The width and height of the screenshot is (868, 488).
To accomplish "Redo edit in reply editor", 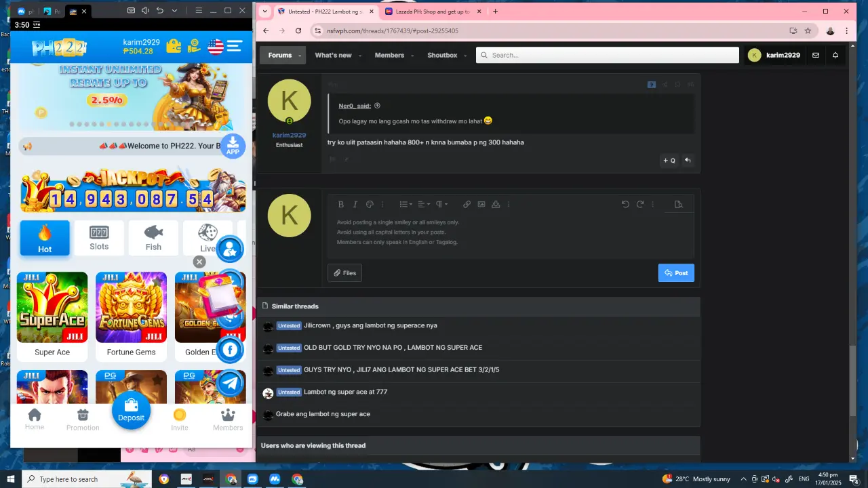I will pos(639,204).
